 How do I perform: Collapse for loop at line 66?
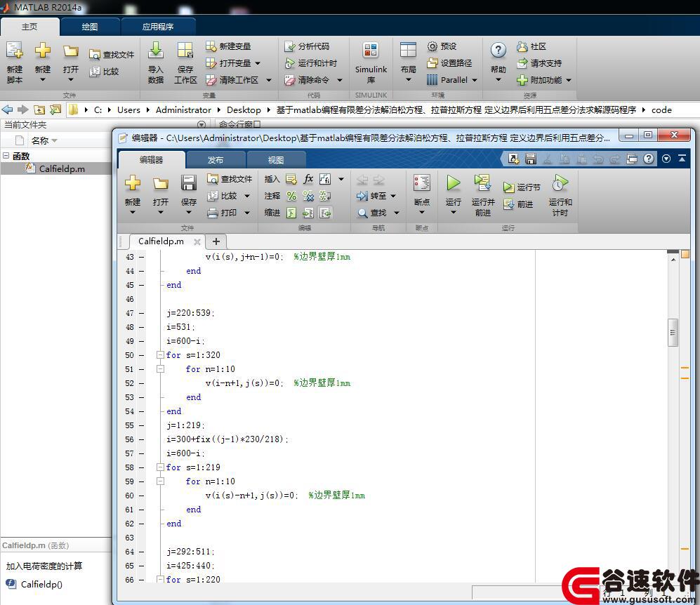pyautogui.click(x=160, y=579)
